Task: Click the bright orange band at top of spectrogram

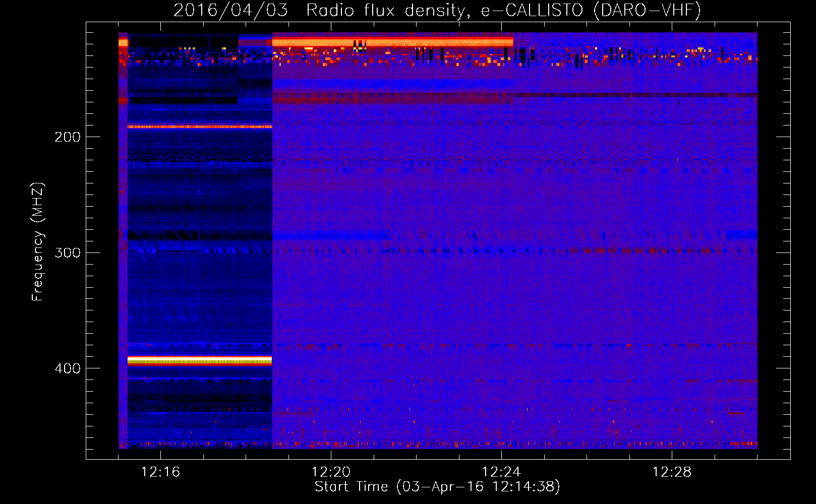Action: (x=392, y=42)
